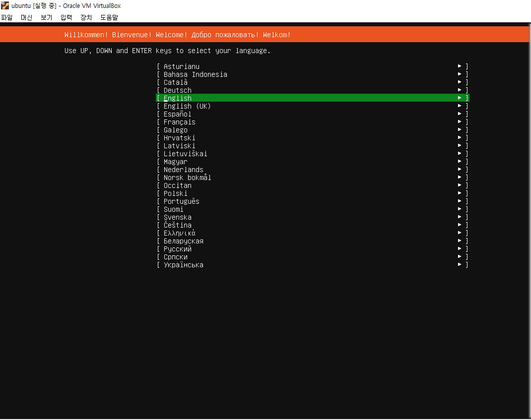Open the 머신 menu
The height and width of the screenshot is (420, 531).
[x=26, y=17]
